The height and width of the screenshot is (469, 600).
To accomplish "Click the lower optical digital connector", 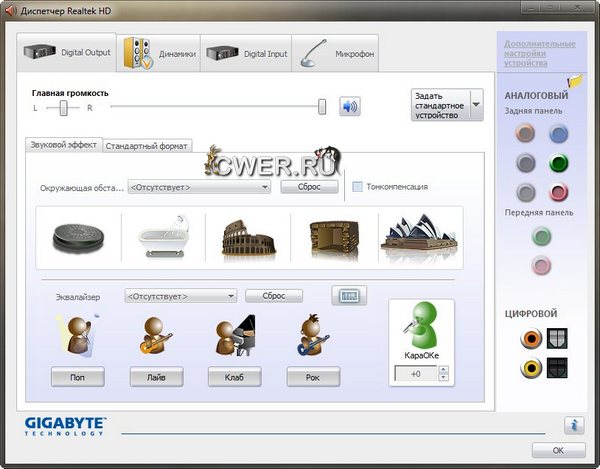I will point(557,368).
